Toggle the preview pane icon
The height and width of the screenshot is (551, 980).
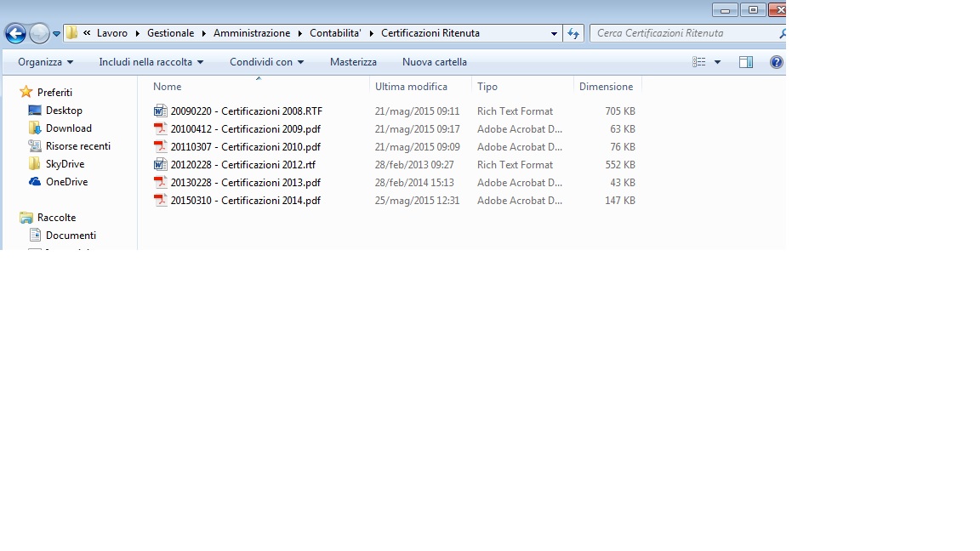pos(746,62)
